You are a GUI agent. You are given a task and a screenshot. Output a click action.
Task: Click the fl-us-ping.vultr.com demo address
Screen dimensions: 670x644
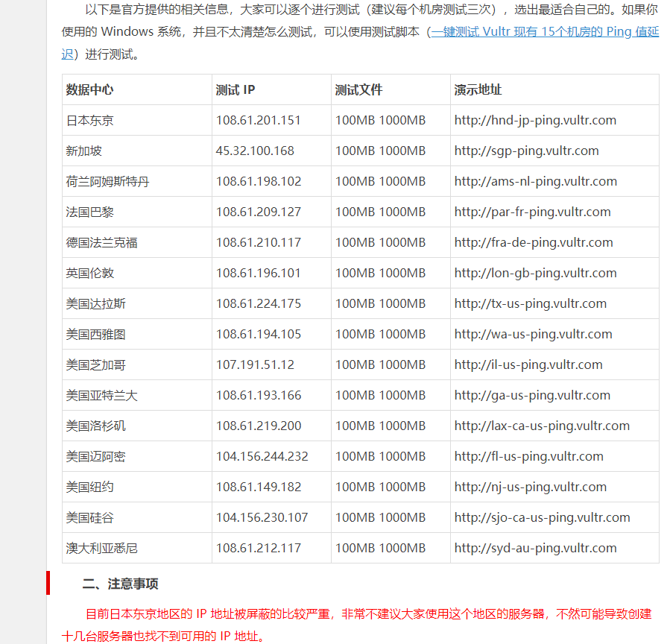[x=528, y=456]
